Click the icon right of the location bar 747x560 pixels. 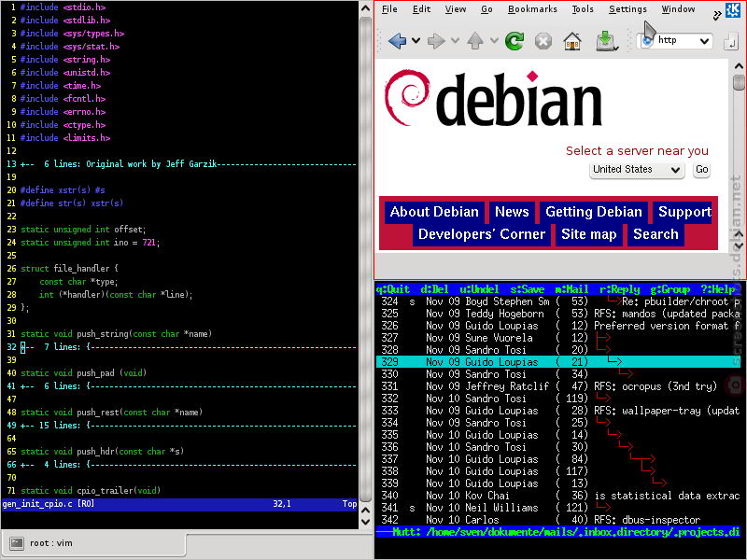[x=730, y=41]
